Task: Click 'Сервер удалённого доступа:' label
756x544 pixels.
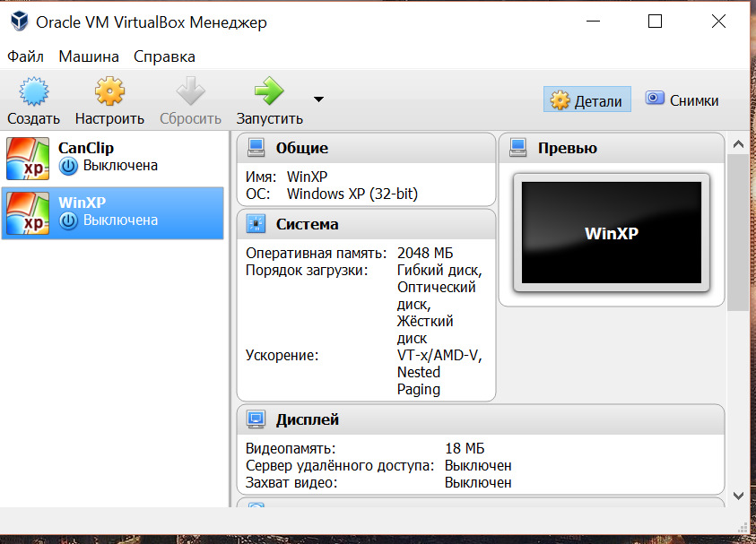Action: (340, 465)
